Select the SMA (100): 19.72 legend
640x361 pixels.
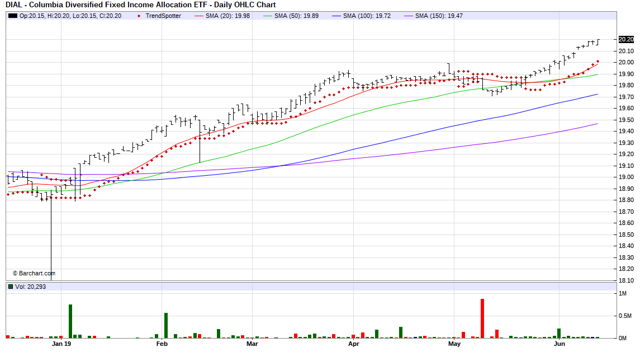367,16
